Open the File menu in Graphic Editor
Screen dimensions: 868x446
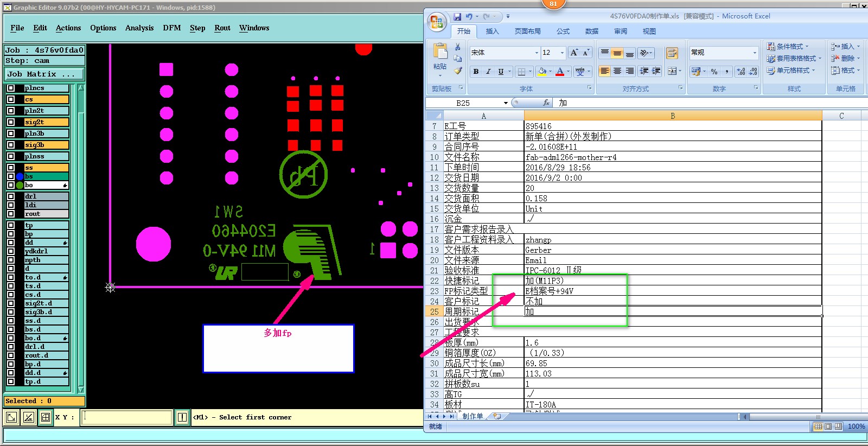[x=17, y=28]
